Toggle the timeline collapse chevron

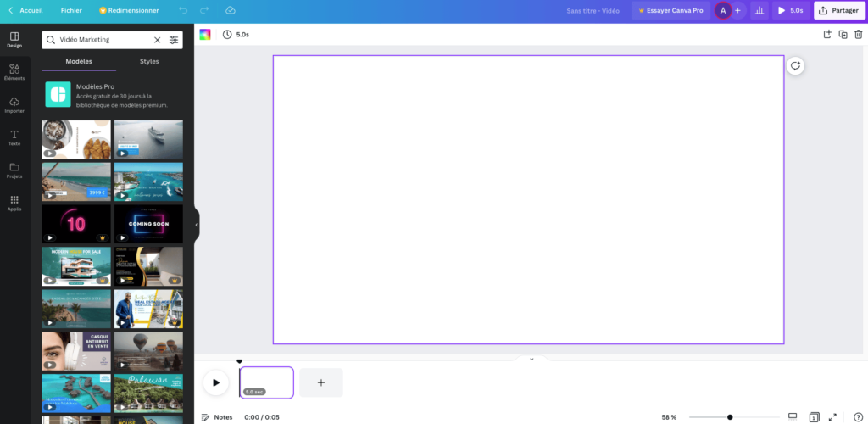(x=531, y=359)
